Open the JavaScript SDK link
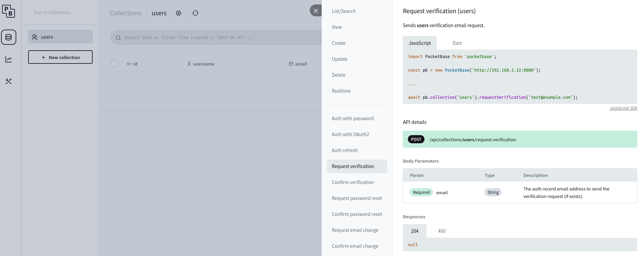644x256 pixels. tap(623, 108)
